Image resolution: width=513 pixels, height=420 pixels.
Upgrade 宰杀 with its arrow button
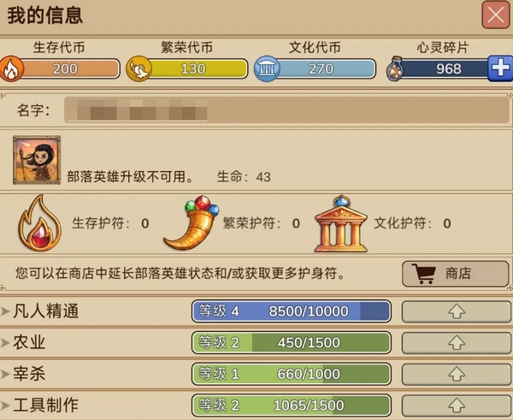[457, 374]
